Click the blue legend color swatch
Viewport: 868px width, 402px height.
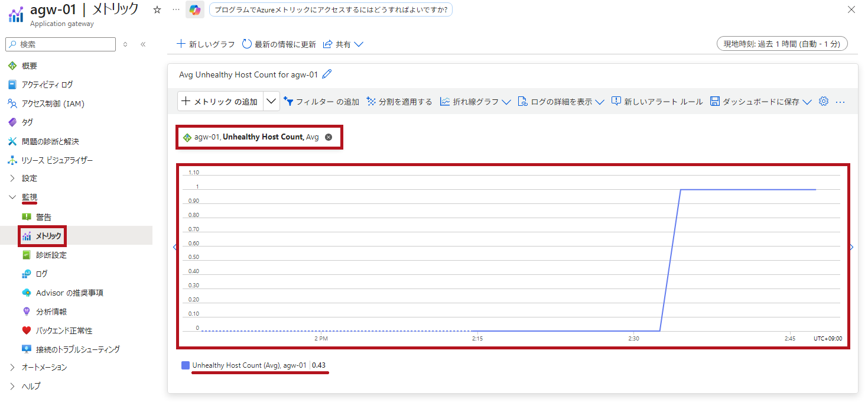point(186,365)
